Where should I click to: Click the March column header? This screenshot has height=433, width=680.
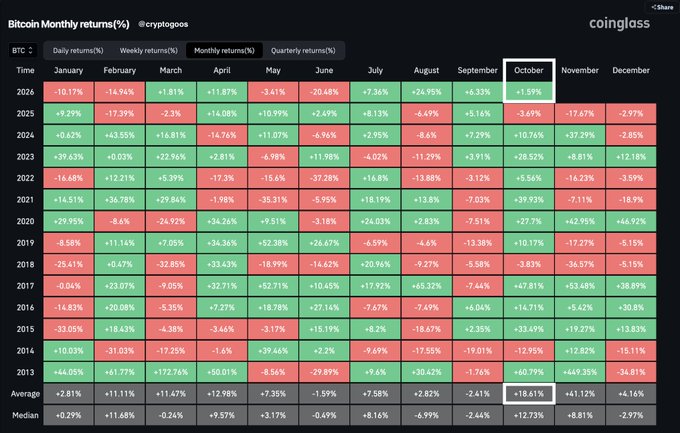(x=171, y=70)
